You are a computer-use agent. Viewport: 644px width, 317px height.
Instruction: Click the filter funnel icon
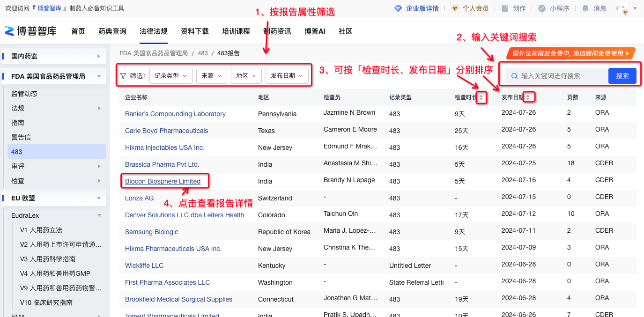click(123, 76)
